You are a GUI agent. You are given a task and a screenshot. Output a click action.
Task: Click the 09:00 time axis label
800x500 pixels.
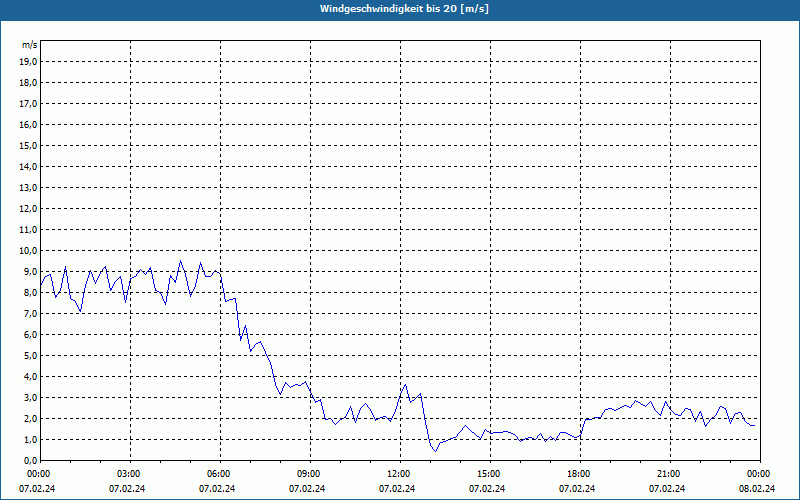click(308, 474)
